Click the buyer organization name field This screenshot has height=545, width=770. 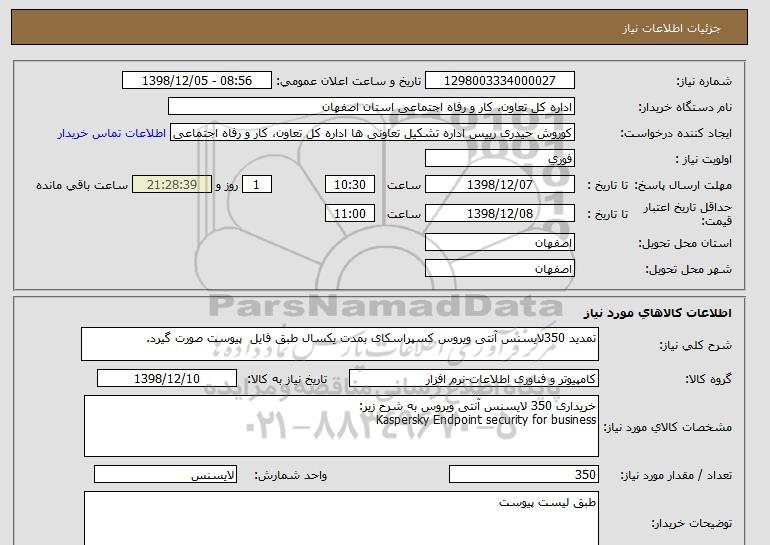(371, 107)
